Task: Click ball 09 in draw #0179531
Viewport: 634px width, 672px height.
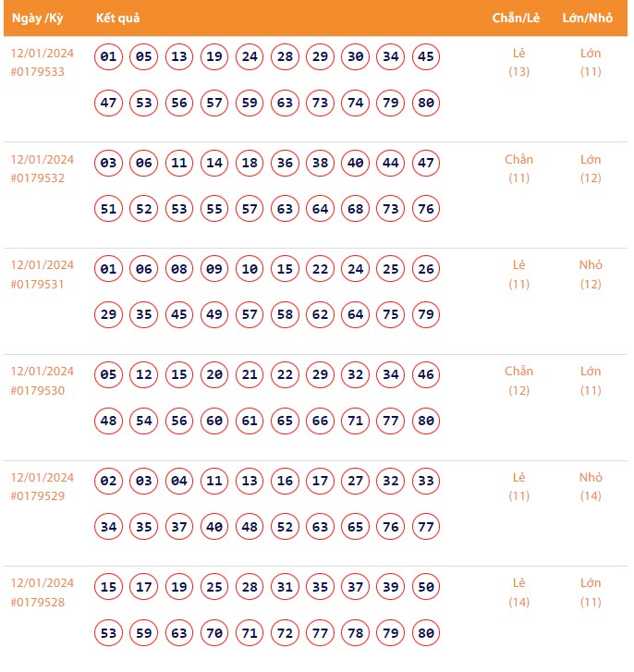Action: pyautogui.click(x=214, y=270)
